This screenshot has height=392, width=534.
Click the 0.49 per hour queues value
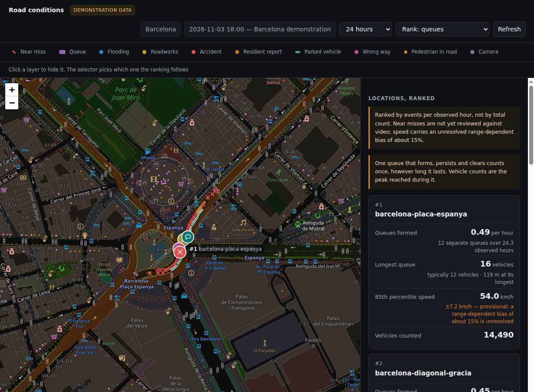[x=480, y=232]
